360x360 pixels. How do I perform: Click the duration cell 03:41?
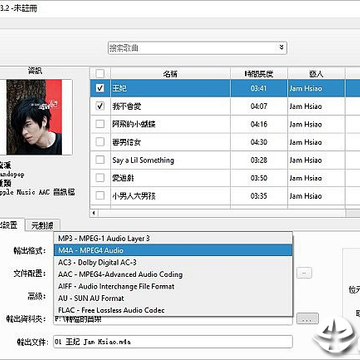(x=259, y=88)
